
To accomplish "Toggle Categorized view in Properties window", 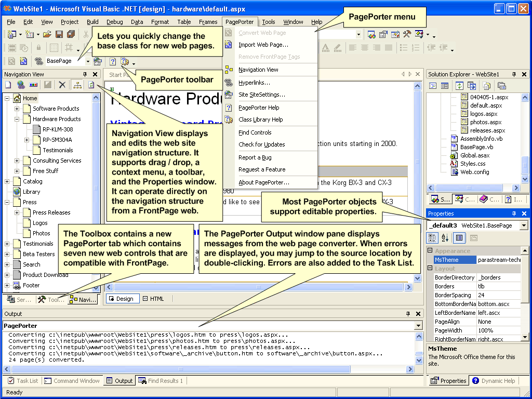I will click(432, 238).
